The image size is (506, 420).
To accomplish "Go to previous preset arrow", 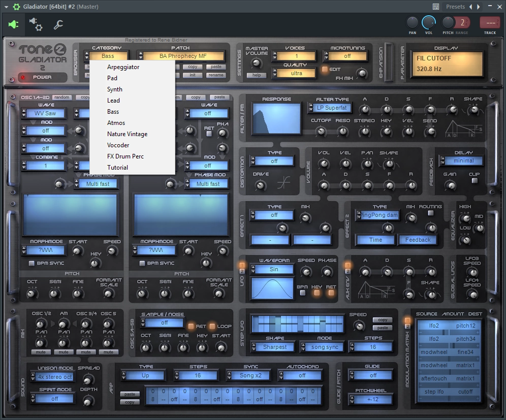I will coord(471,7).
